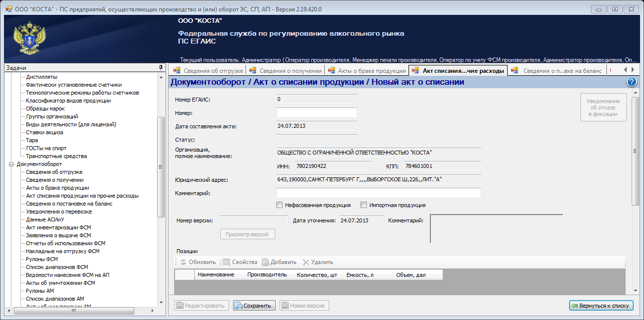Sort by Производитель column header
Viewport: 644px width, 320px height.
click(269, 274)
